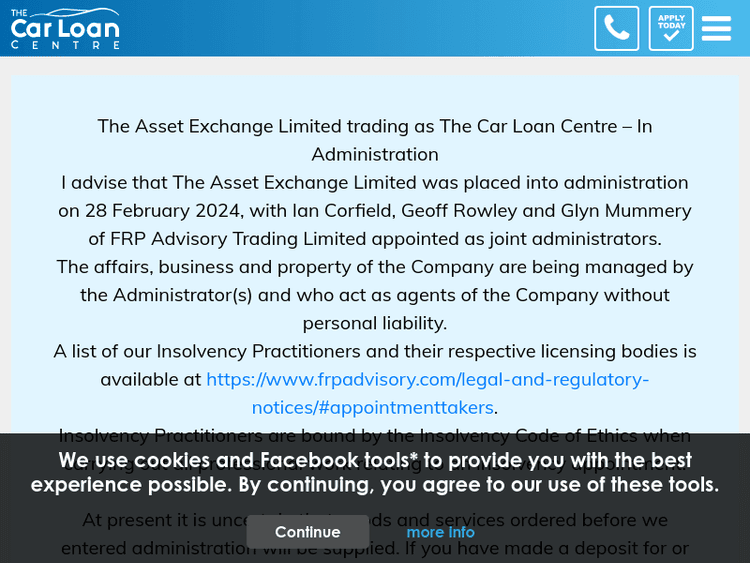Click the word "Administrator(s)" in the notice
This screenshot has height=563, width=750.
click(187, 294)
